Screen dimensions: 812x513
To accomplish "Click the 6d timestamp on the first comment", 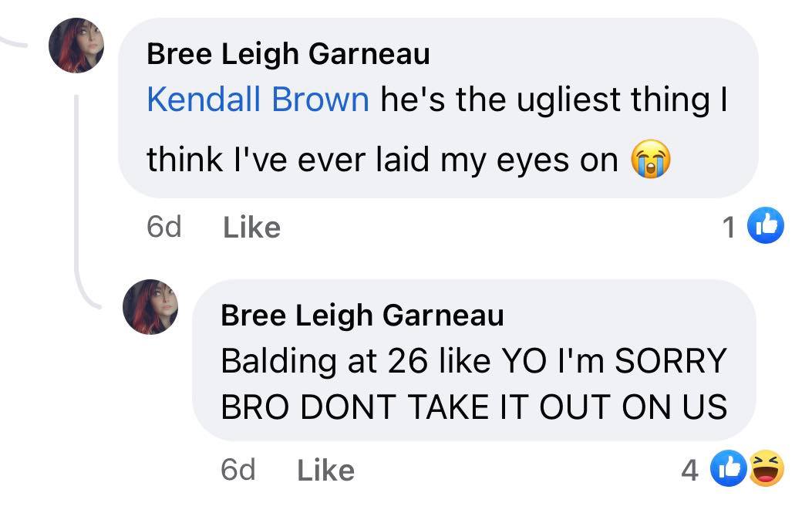I will click(163, 227).
